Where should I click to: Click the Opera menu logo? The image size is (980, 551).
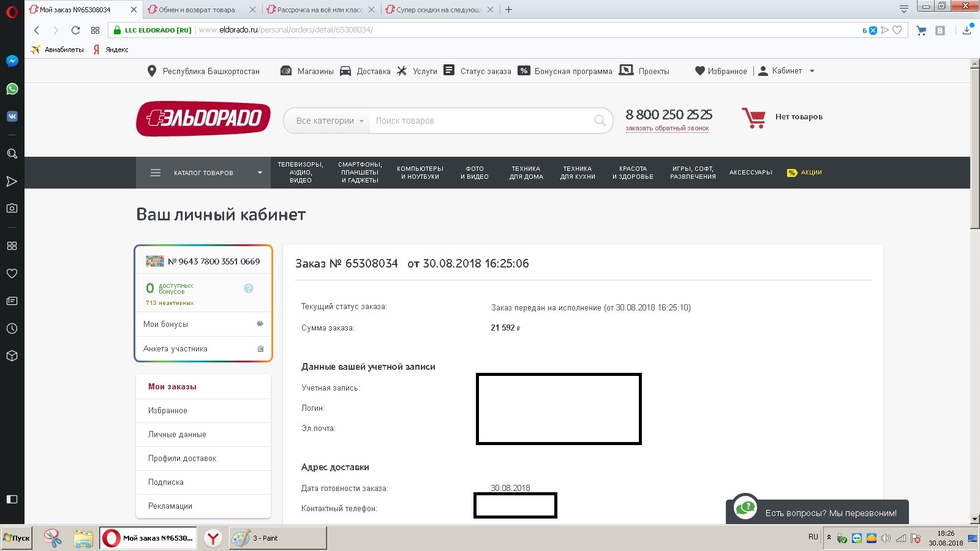click(x=12, y=11)
